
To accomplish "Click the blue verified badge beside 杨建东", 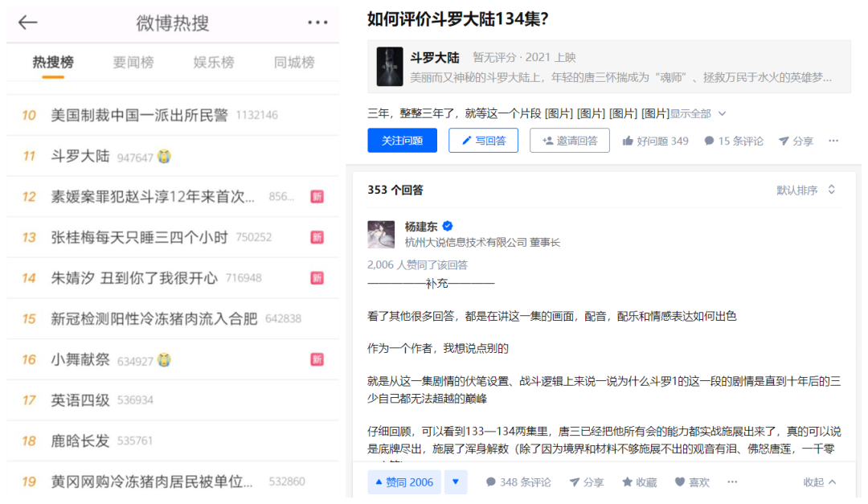I will 448,226.
